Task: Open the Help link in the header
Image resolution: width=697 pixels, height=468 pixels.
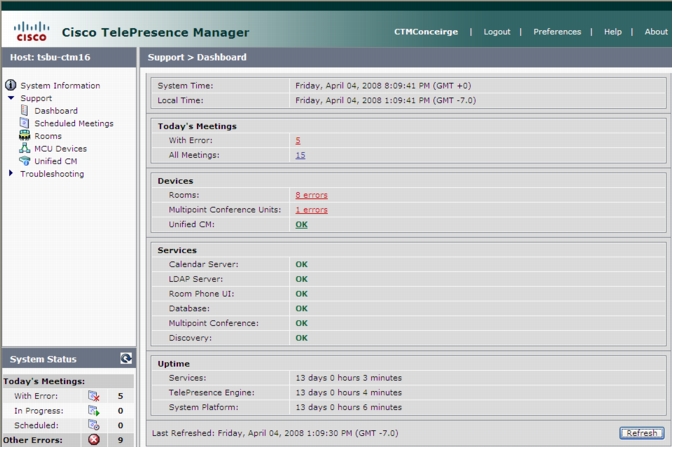Action: (x=613, y=32)
